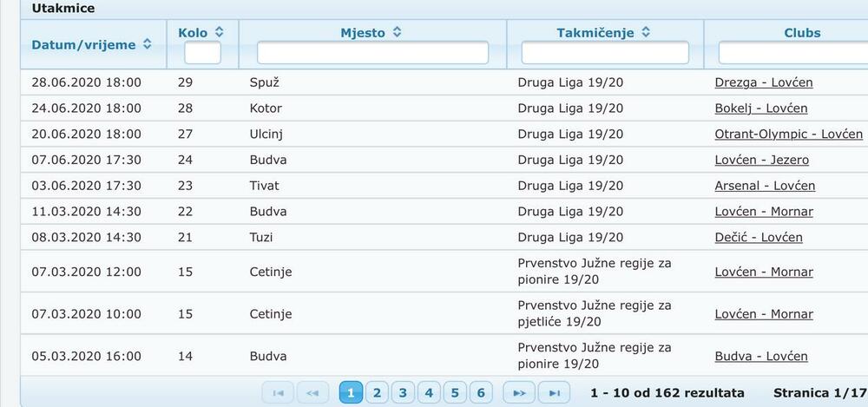Sort by Datum/vrijeme column arrows
The width and height of the screenshot is (868, 407).
(x=148, y=44)
